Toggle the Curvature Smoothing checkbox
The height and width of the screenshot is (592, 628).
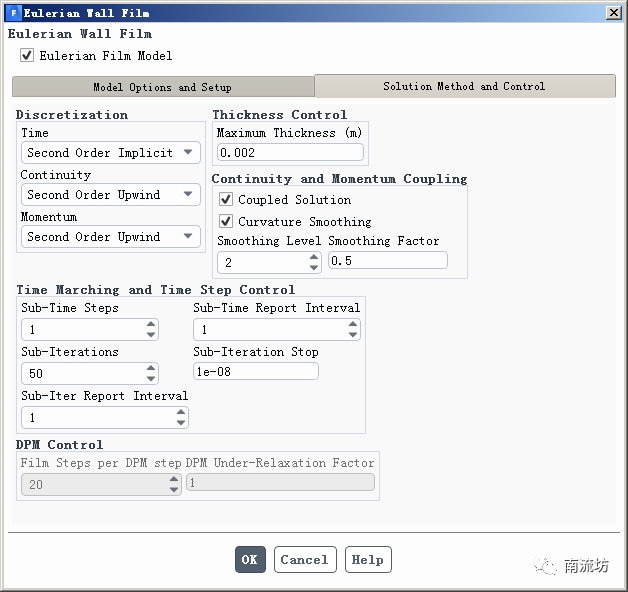226,221
